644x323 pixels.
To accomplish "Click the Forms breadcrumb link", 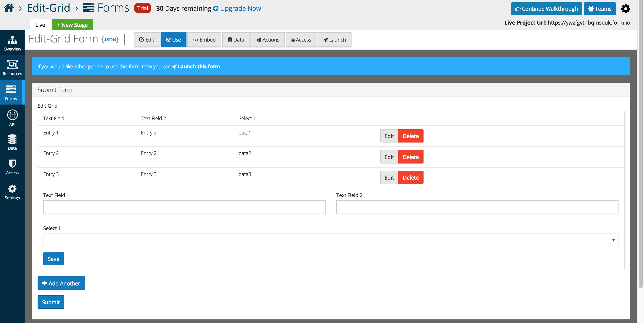I will click(106, 8).
